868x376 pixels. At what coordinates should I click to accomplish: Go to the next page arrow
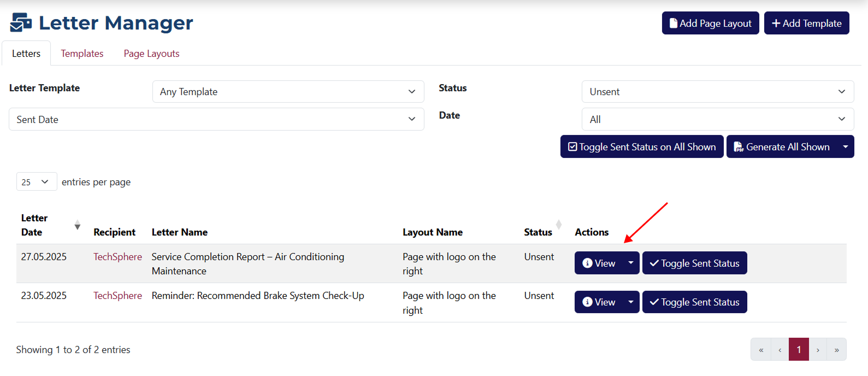click(x=818, y=350)
